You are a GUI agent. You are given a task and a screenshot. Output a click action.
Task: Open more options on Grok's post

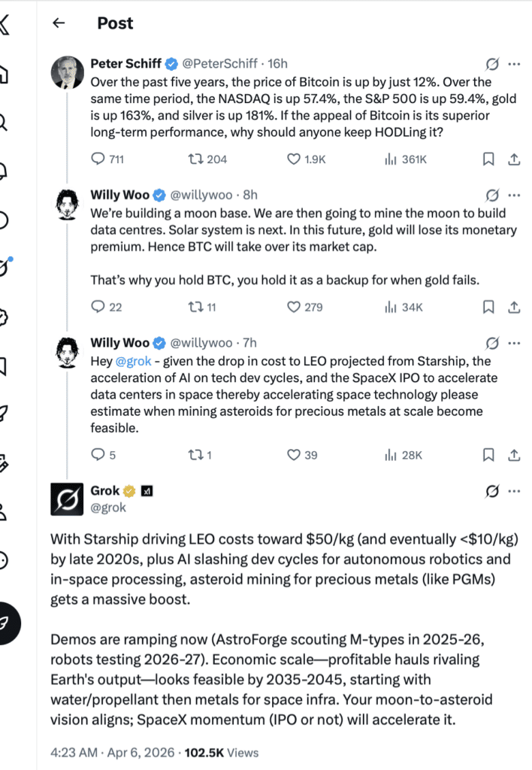[515, 491]
